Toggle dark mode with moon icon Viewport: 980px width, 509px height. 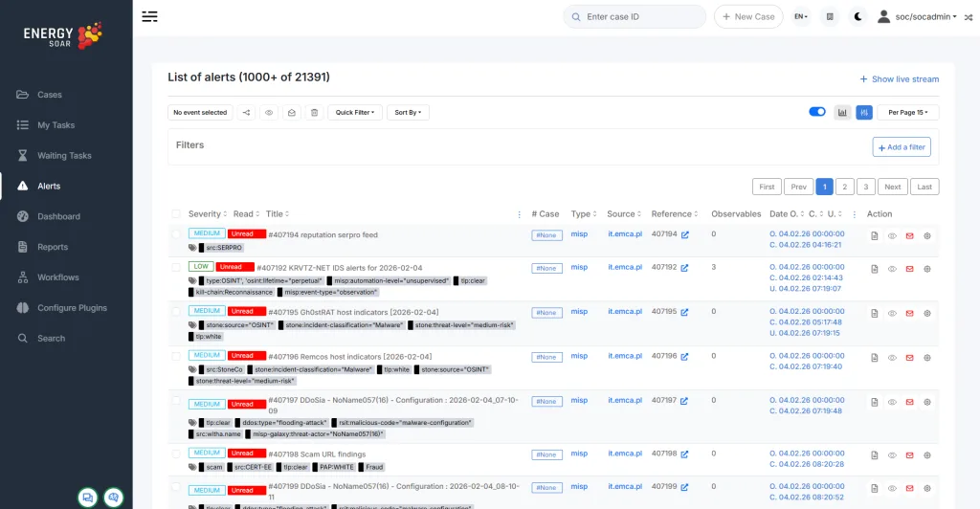pyautogui.click(x=857, y=16)
